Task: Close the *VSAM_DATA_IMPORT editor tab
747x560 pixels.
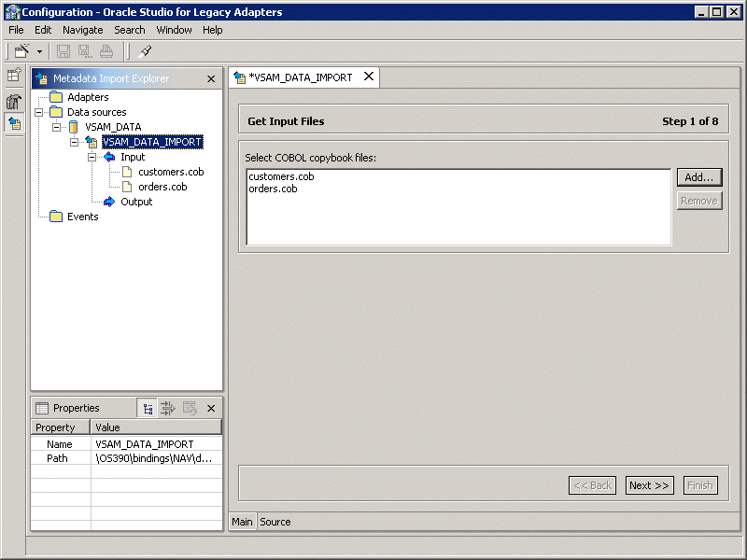Action: pyautogui.click(x=369, y=77)
